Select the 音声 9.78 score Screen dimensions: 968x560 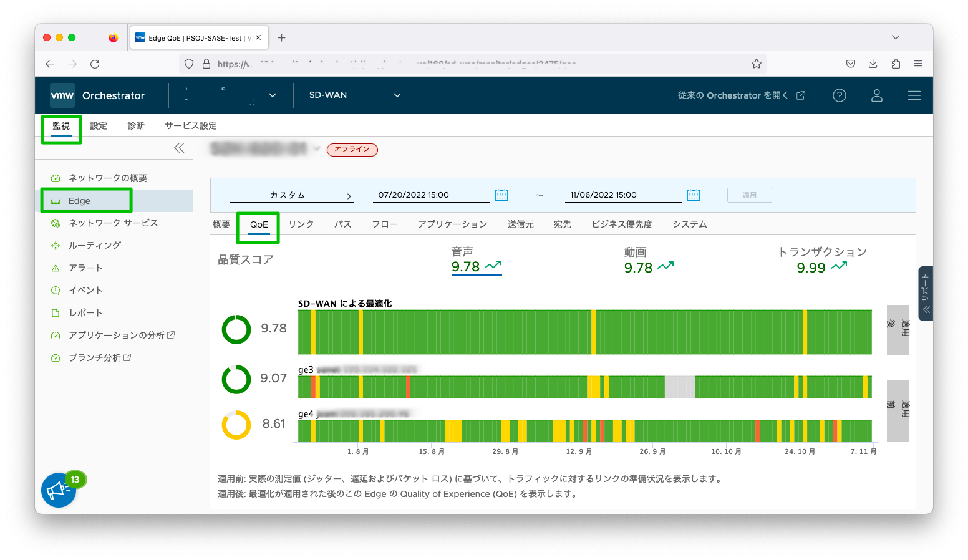click(x=477, y=260)
